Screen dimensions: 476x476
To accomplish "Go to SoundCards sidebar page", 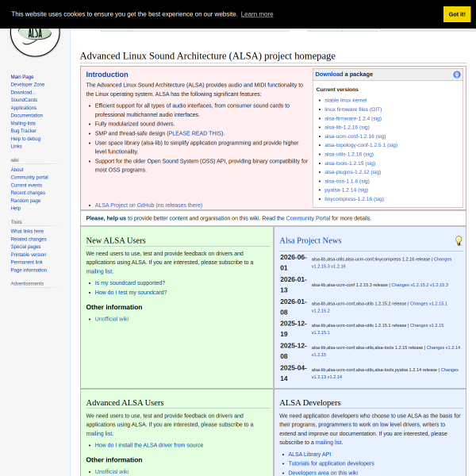I will click(x=24, y=100).
